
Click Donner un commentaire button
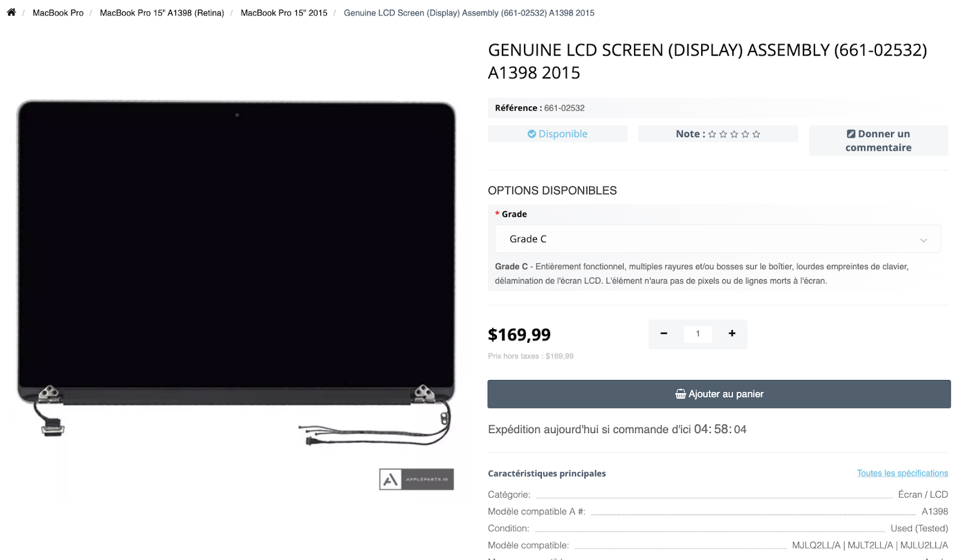[x=878, y=141]
